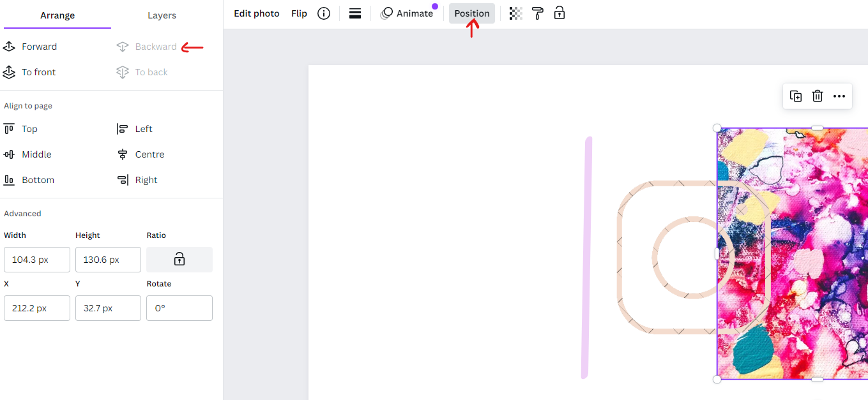Viewport: 868px width, 400px height.
Task: Click the To back option
Action: pos(142,72)
